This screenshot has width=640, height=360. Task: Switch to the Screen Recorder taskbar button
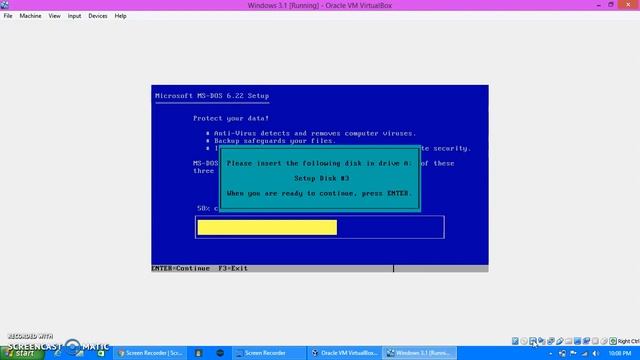pos(269,353)
